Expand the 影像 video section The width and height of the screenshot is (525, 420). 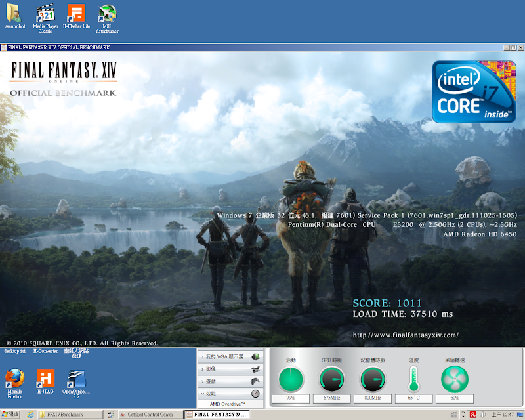[x=230, y=369]
